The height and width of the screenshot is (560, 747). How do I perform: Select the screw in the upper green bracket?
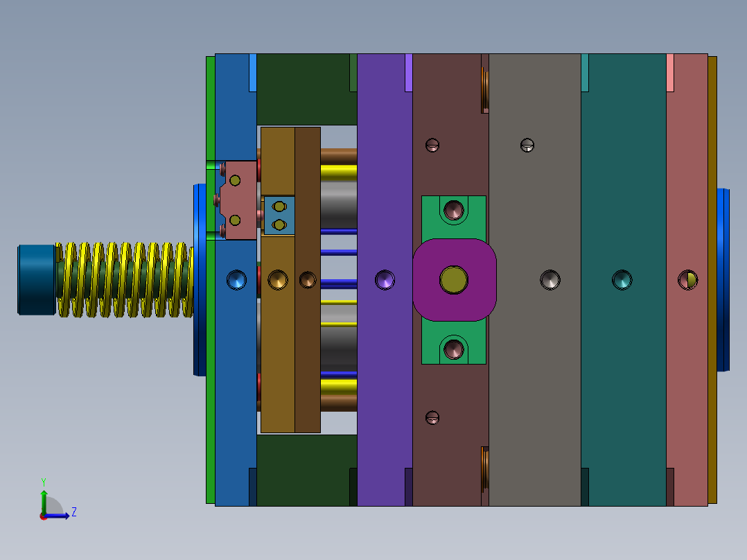tap(453, 210)
